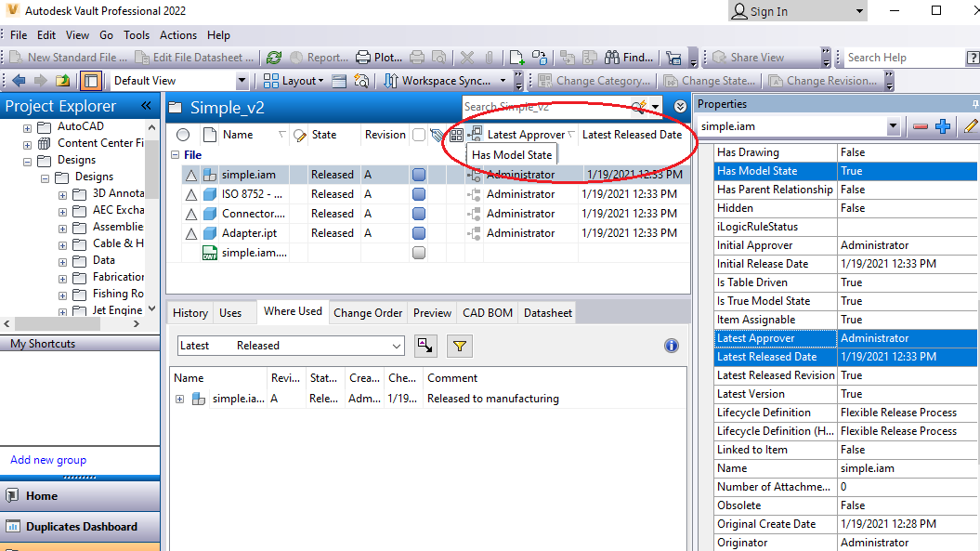Open Workspace Sync dropdown arrow
The width and height of the screenshot is (980, 551).
click(x=503, y=81)
